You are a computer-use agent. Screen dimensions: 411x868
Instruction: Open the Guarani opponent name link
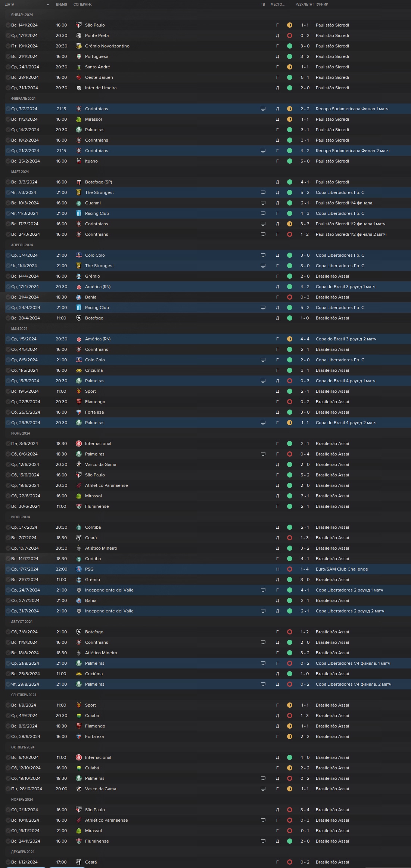point(93,203)
